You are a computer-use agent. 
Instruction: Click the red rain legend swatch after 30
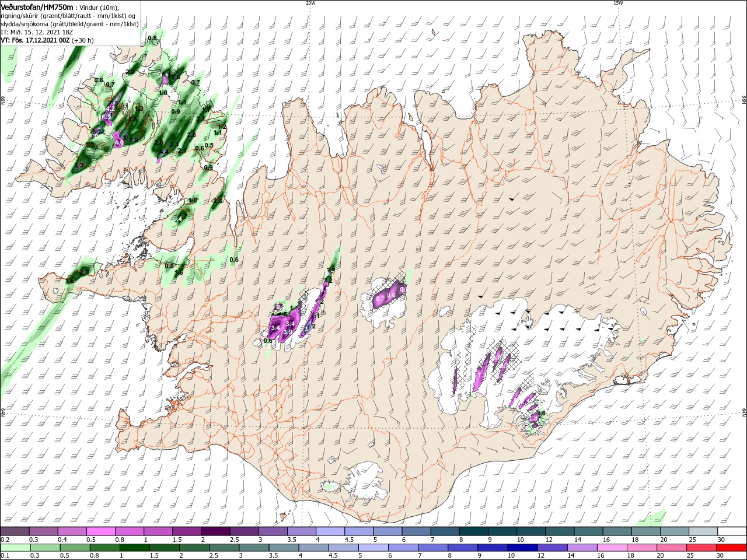[x=731, y=548]
